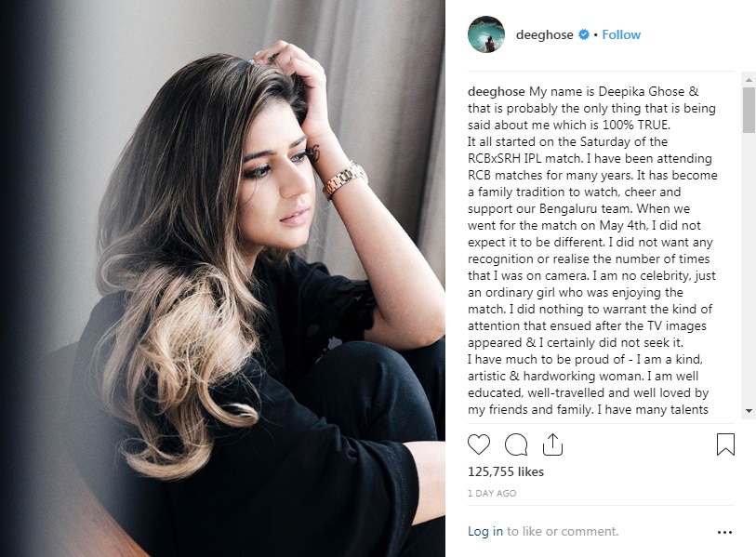
Task: Click the caption scrollbar up arrow
Action: 749,80
